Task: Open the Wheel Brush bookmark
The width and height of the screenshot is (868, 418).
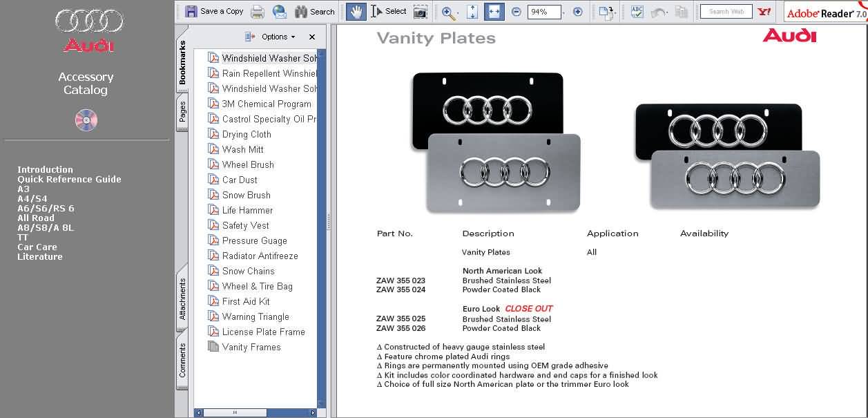Action: [x=248, y=164]
